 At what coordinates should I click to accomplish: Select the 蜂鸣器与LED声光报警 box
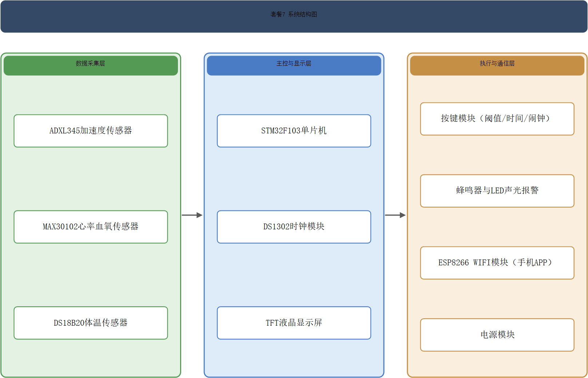coord(497,191)
